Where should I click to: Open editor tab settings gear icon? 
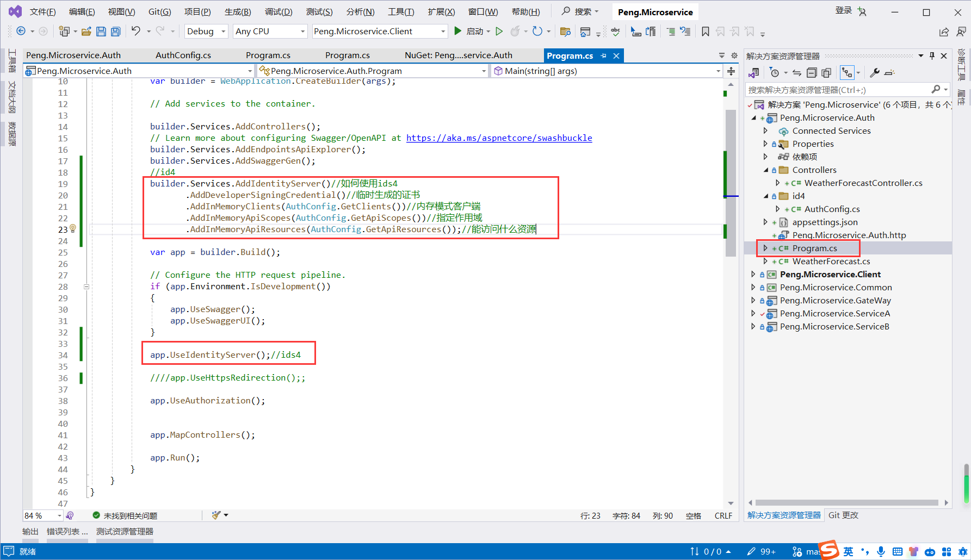(734, 55)
